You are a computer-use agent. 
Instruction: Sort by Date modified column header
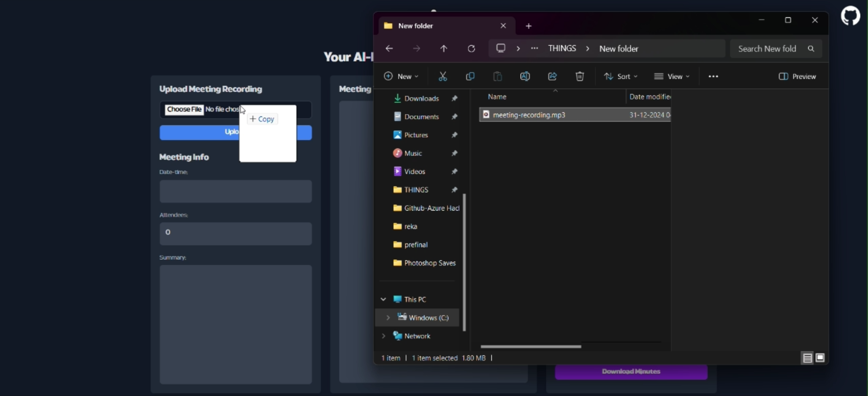(650, 97)
